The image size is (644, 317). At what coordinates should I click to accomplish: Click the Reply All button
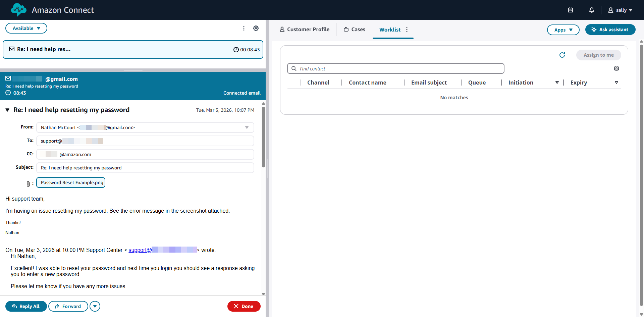(26, 306)
